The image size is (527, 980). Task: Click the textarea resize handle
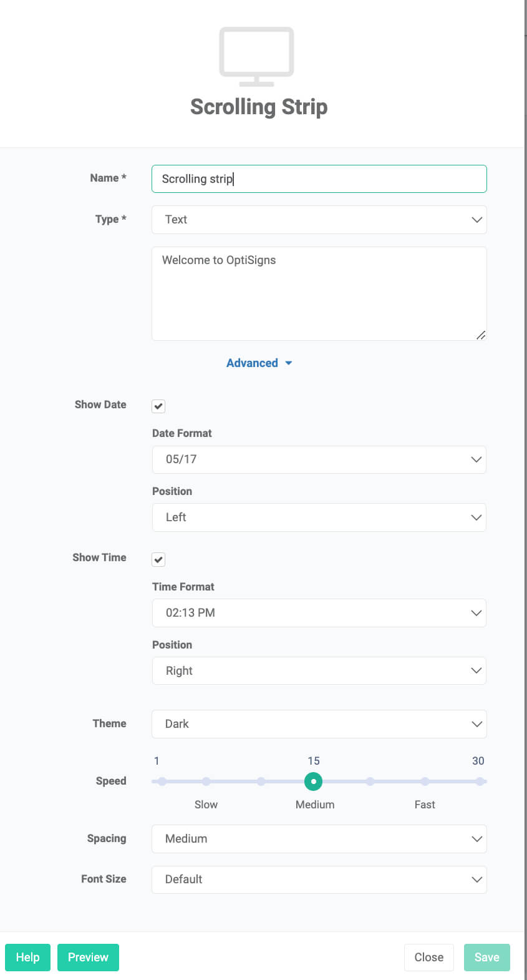pyautogui.click(x=480, y=335)
